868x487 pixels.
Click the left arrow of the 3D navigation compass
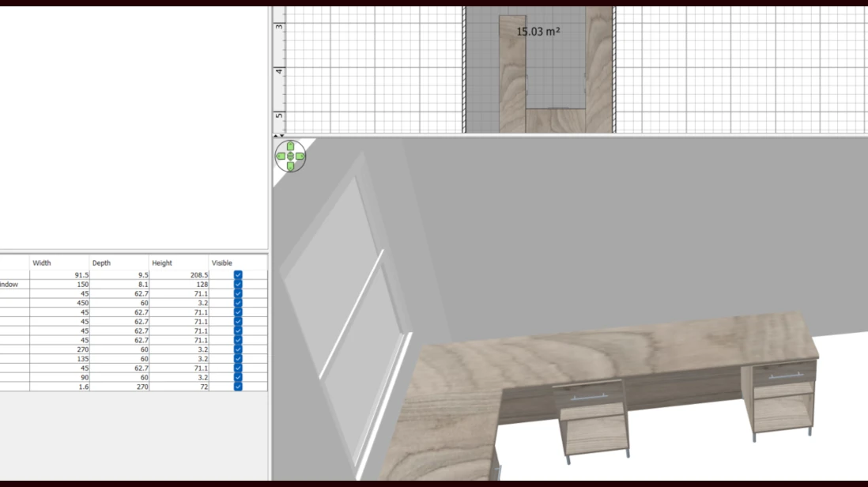[x=281, y=156]
